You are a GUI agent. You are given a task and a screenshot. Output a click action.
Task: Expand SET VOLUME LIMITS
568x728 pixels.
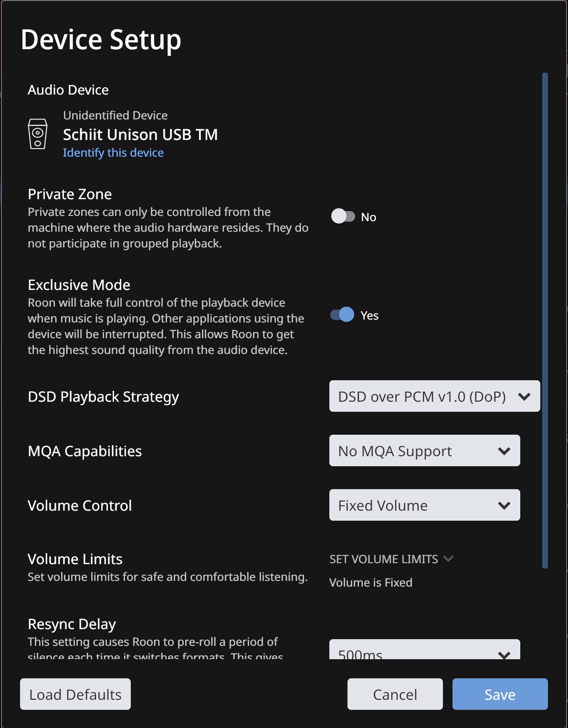391,559
